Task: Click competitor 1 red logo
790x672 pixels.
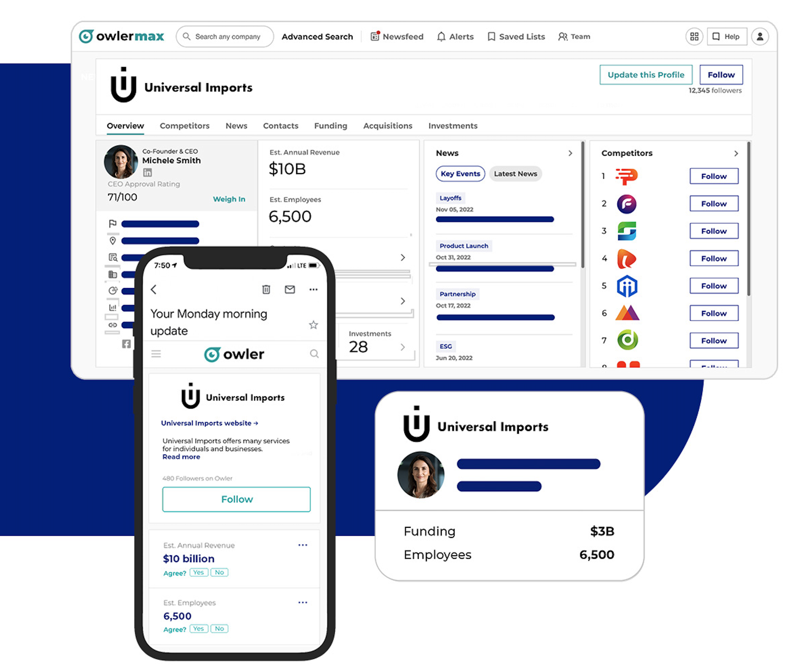Action: click(627, 176)
